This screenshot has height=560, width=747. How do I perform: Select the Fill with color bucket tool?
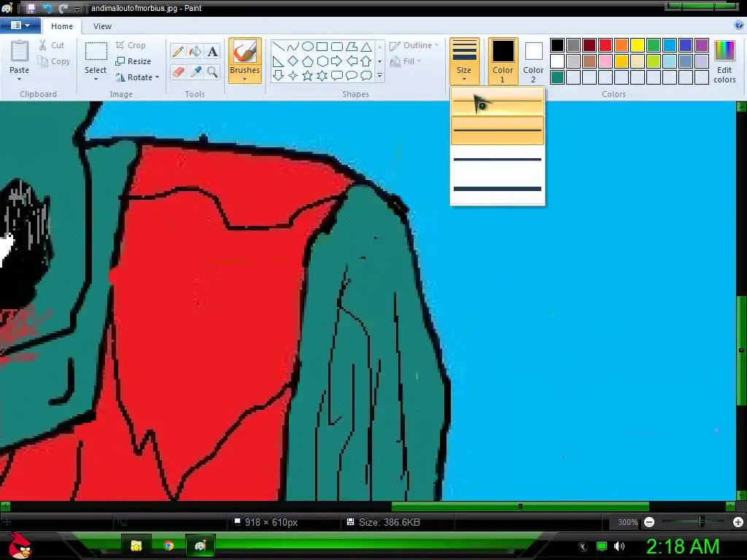coord(196,52)
